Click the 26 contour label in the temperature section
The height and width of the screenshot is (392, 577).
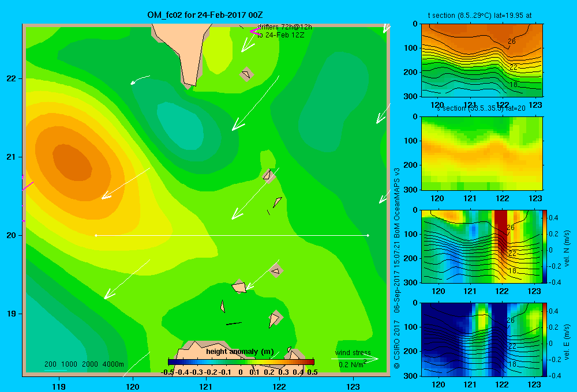pyautogui.click(x=511, y=42)
